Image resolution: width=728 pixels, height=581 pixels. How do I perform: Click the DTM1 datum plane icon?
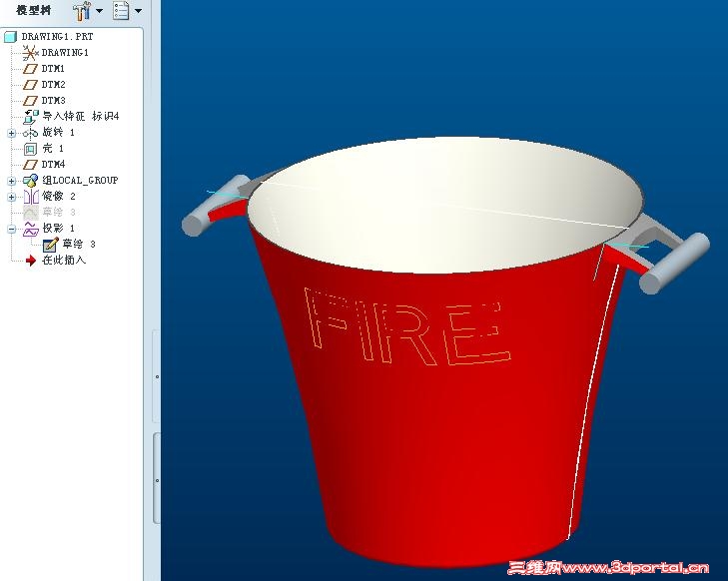coord(31,69)
